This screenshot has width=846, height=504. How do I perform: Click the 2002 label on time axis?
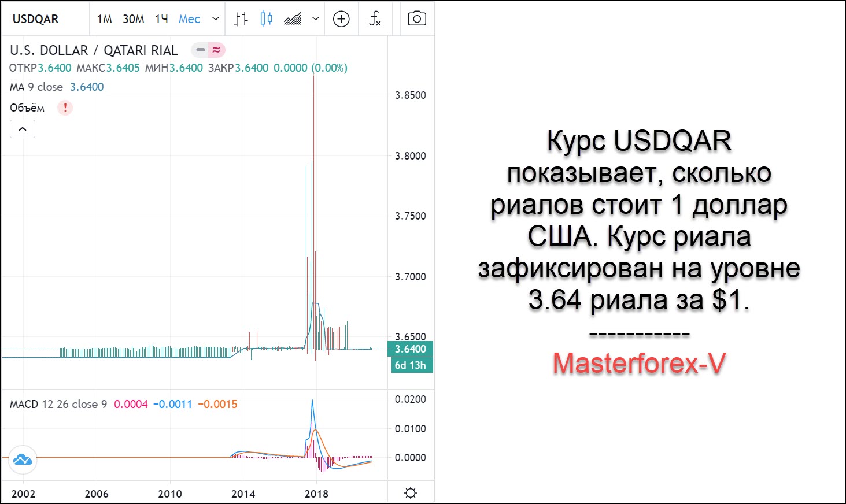pyautogui.click(x=23, y=494)
